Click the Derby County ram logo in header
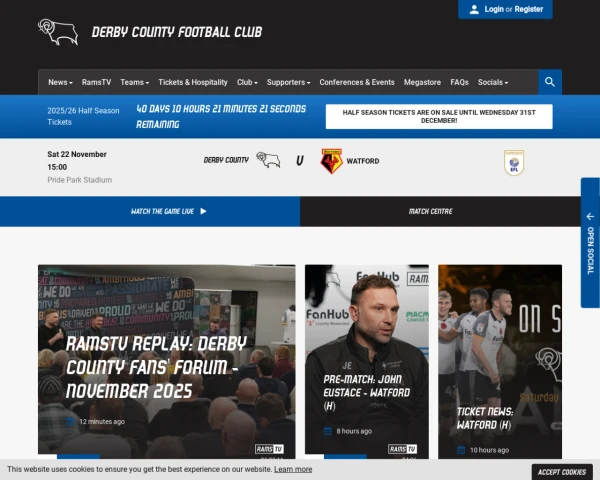Screen dimensions: 600x480 (x=58, y=32)
